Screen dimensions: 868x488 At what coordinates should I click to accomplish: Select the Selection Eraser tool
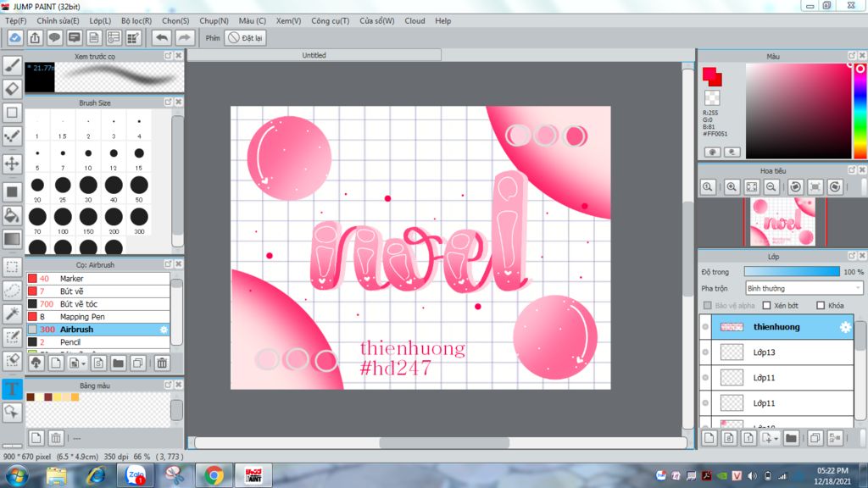[12, 361]
